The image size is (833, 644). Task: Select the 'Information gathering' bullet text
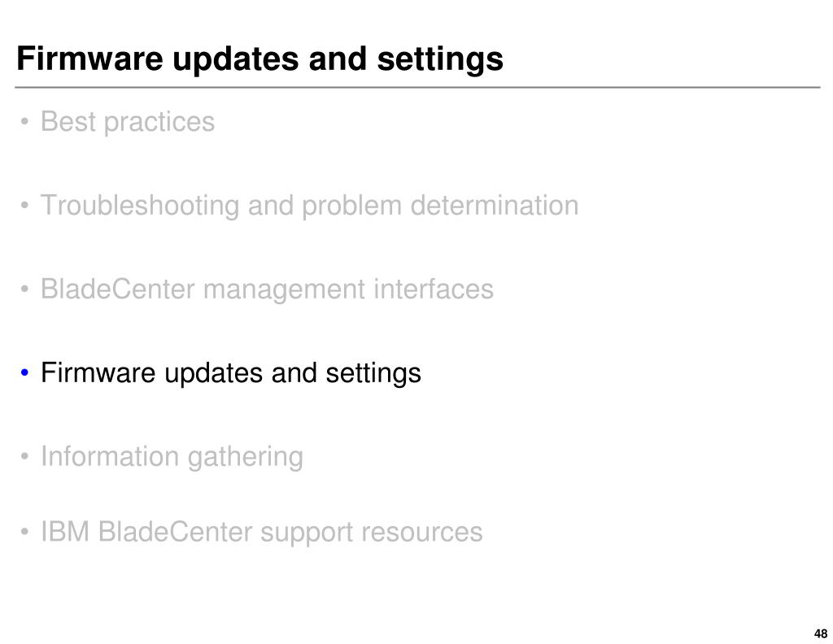172,457
